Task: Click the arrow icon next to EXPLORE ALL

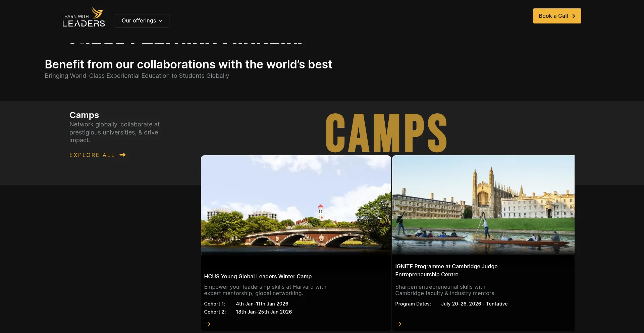Action: coord(123,155)
